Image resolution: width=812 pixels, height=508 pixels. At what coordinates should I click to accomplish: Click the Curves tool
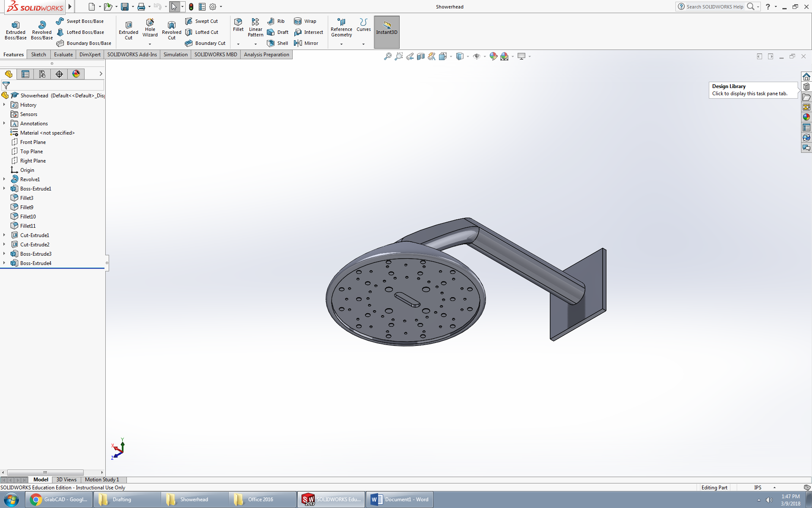coord(363,25)
